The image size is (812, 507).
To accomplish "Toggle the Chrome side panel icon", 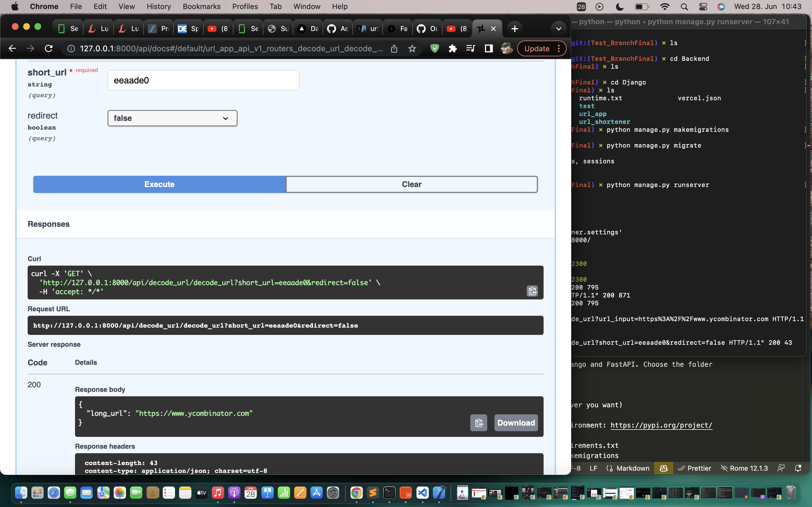I will pyautogui.click(x=489, y=49).
